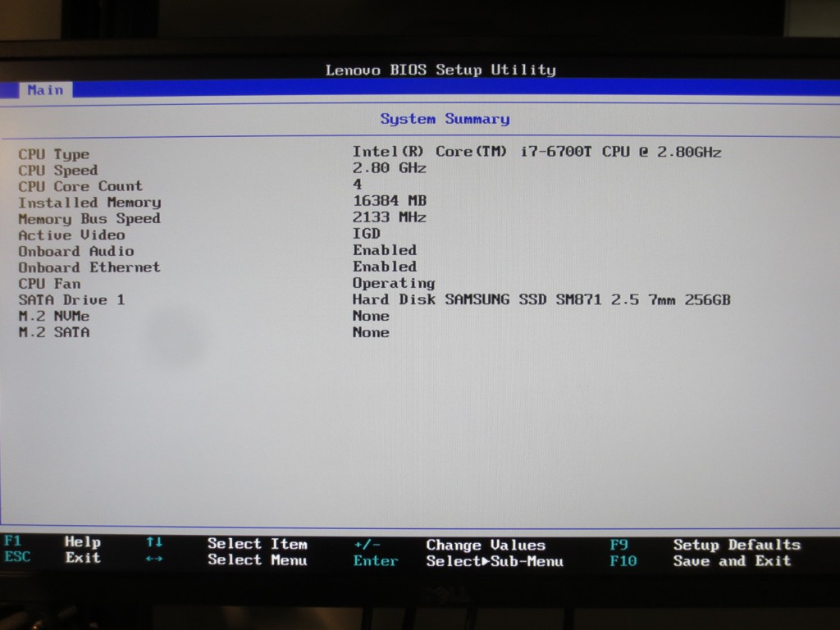Click the Help legend text

[x=83, y=541]
